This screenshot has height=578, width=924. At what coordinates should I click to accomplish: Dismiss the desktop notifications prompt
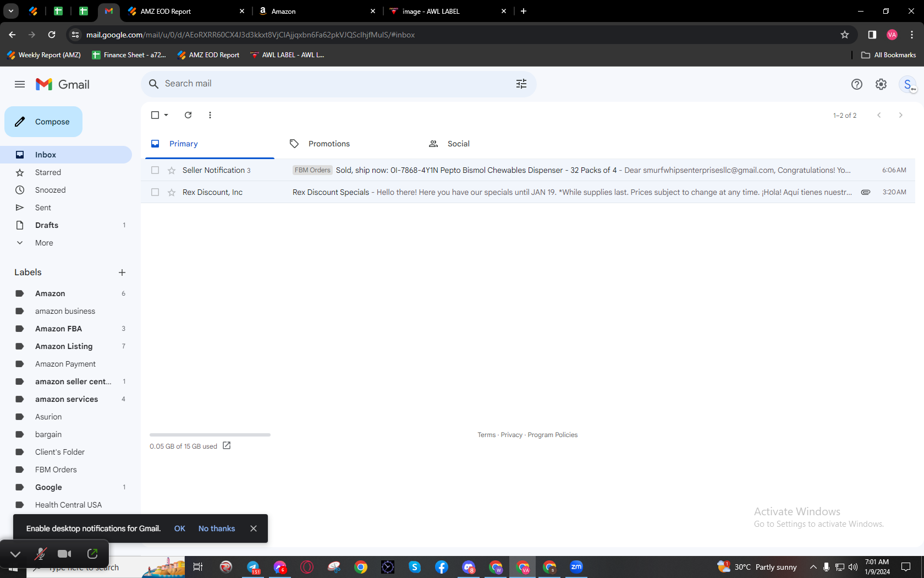point(254,528)
